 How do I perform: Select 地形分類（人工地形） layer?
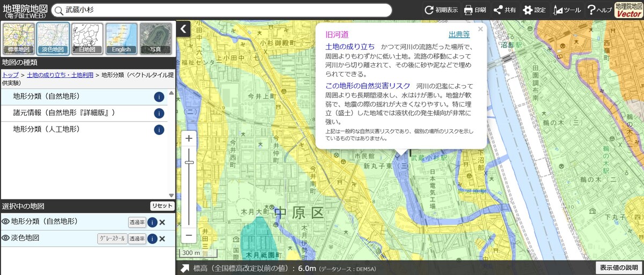click(84, 130)
